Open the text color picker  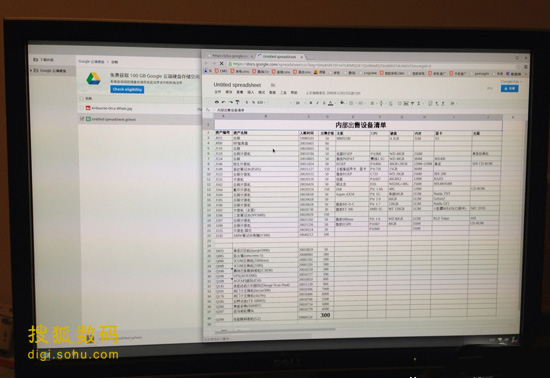click(330, 103)
